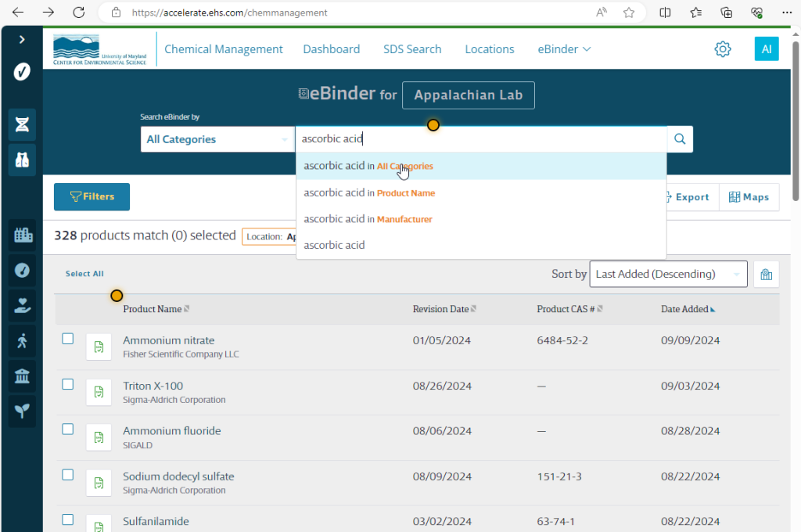Click the checkmark logo sidebar icon
The width and height of the screenshot is (801, 532).
(22, 72)
